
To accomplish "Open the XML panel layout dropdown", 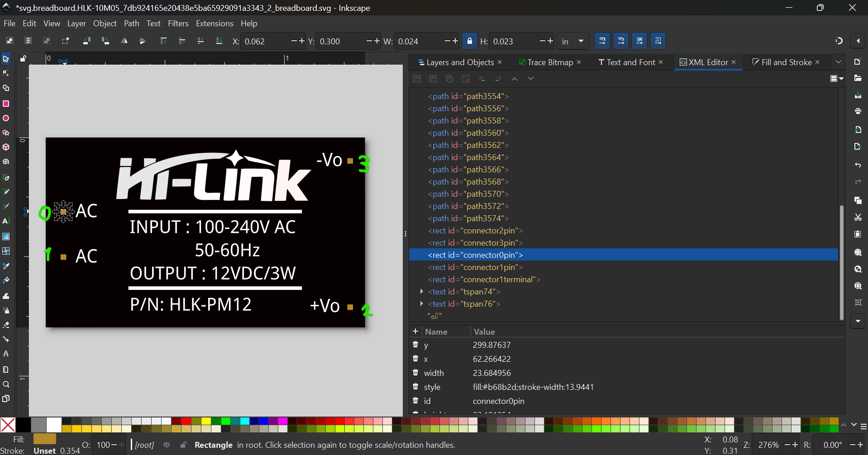I will point(837,79).
